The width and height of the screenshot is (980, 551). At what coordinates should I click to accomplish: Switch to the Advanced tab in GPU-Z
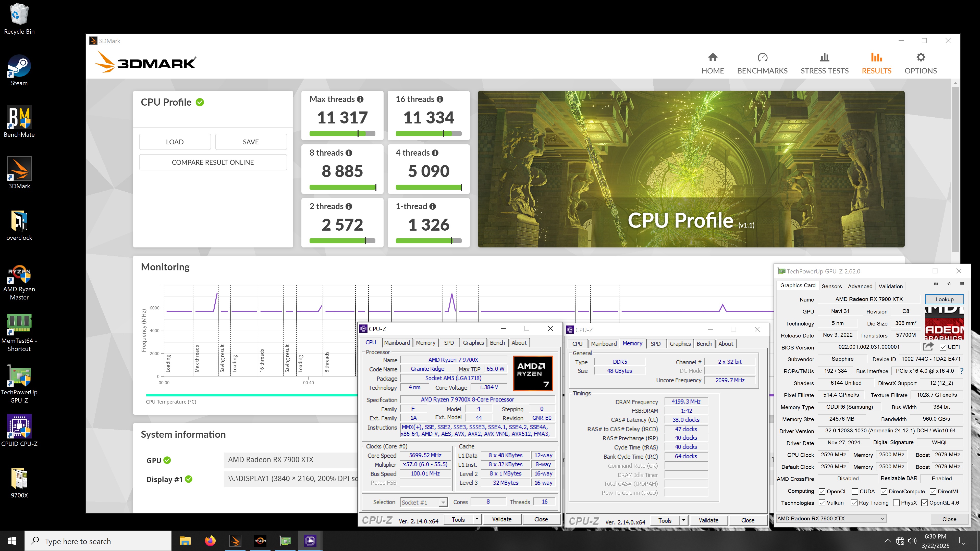pyautogui.click(x=860, y=286)
